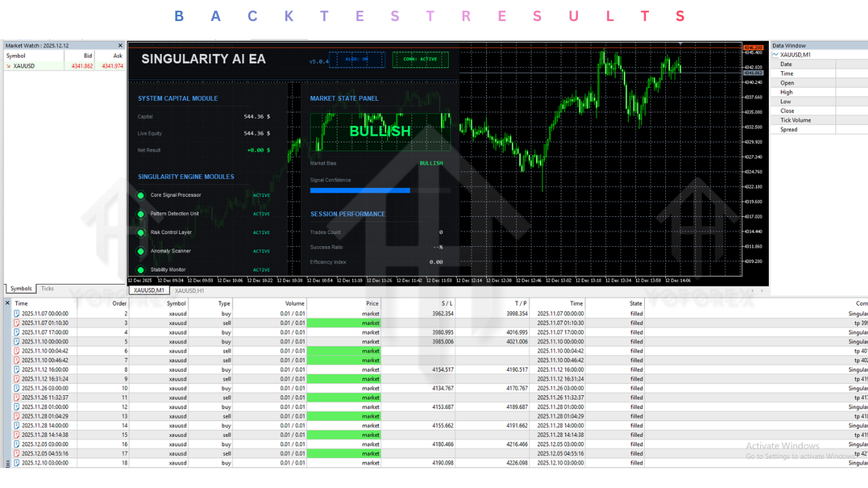Image resolution: width=868 pixels, height=488 pixels.
Task: Switch to the Ticks tab
Action: point(47,289)
